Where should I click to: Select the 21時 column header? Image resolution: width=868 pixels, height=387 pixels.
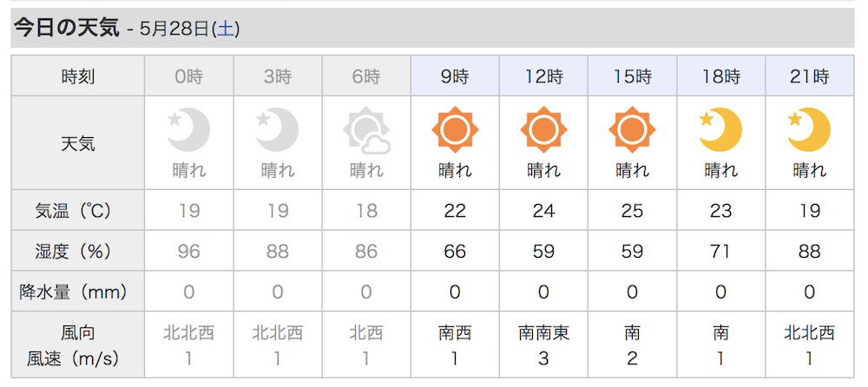pyautogui.click(x=809, y=75)
